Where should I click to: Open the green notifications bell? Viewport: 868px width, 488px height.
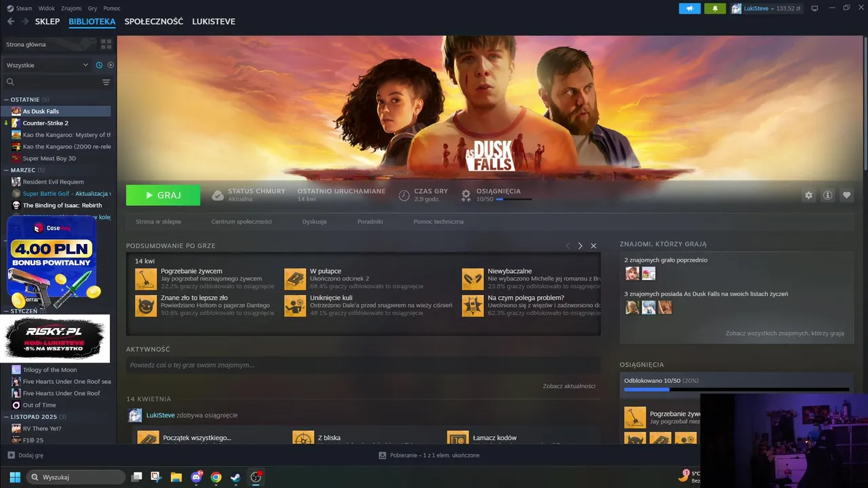point(715,8)
